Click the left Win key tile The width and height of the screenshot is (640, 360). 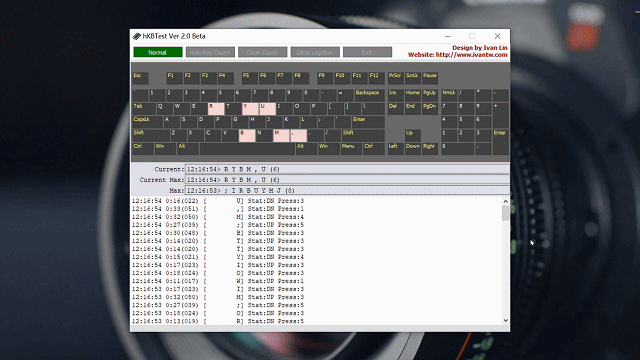(x=165, y=149)
